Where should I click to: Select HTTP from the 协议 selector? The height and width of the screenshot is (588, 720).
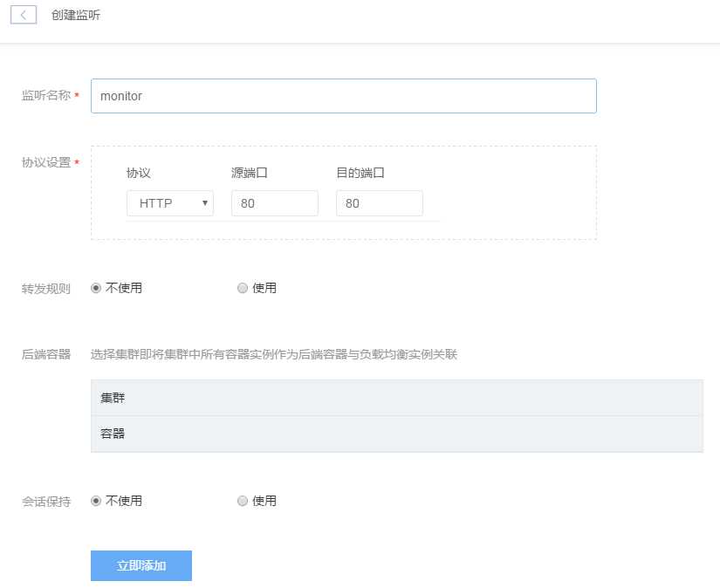[161, 202]
